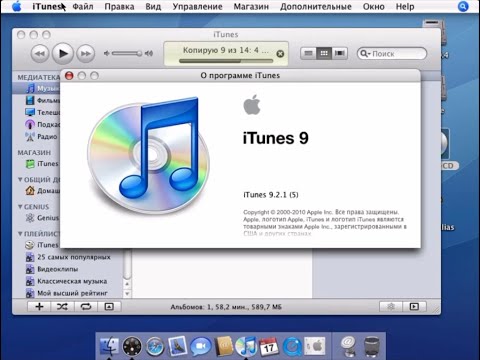Image resolution: width=480 pixels, height=360 pixels.
Task: Click the sidebar scrollbar up arrow
Action: click(127, 284)
